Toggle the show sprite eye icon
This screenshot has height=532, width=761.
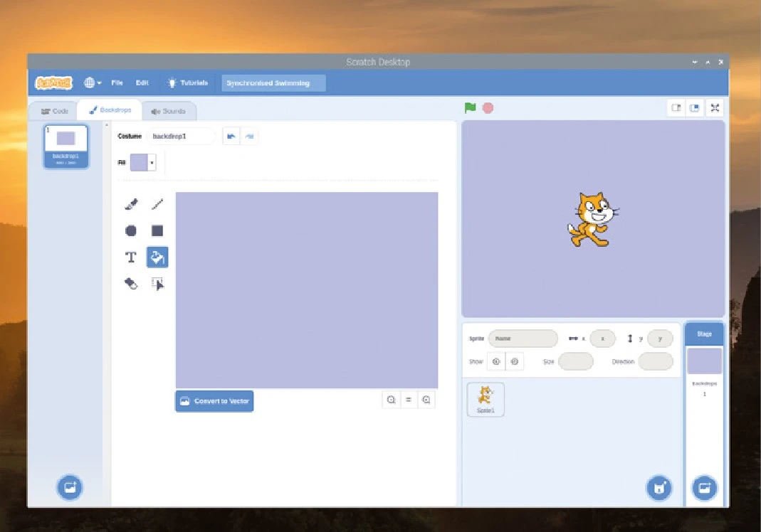496,361
